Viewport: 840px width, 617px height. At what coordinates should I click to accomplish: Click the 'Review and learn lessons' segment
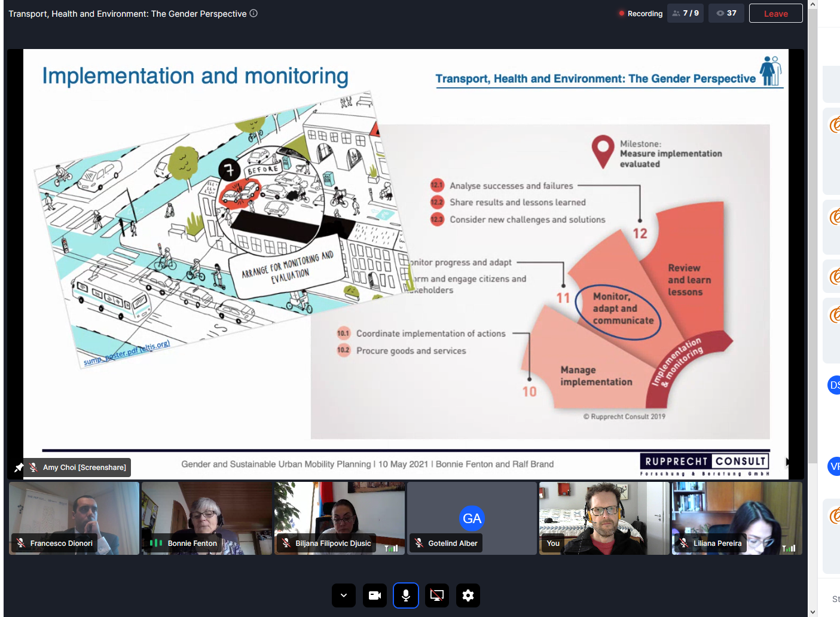689,280
